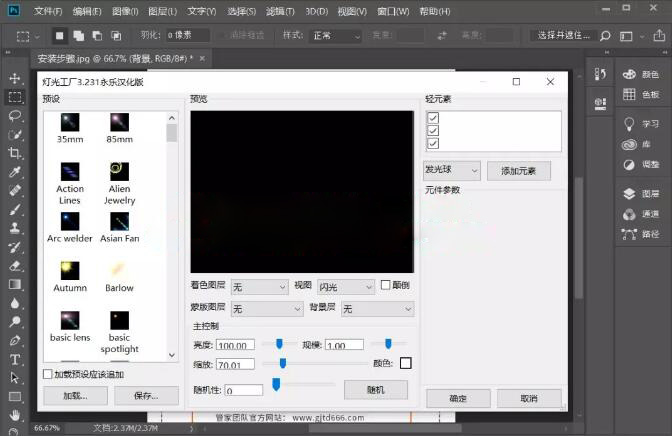Uncheck the first light element checkbox
672x436 pixels.
point(433,118)
